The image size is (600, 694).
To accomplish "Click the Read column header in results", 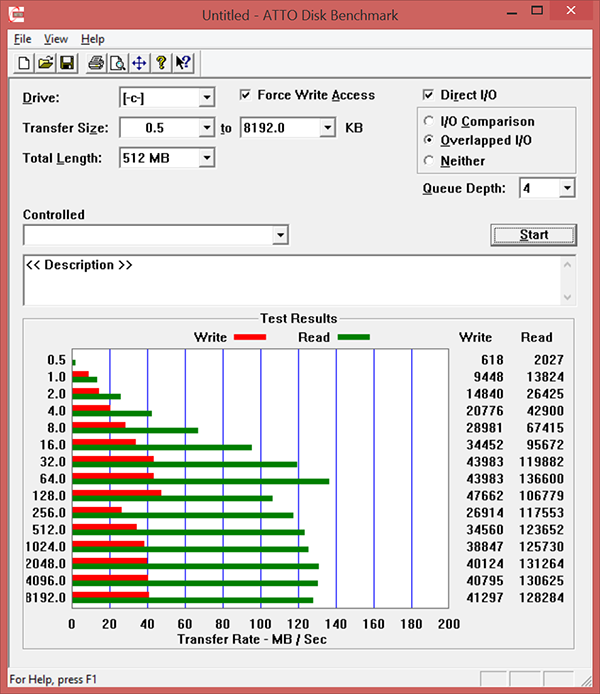I will pos(536,337).
